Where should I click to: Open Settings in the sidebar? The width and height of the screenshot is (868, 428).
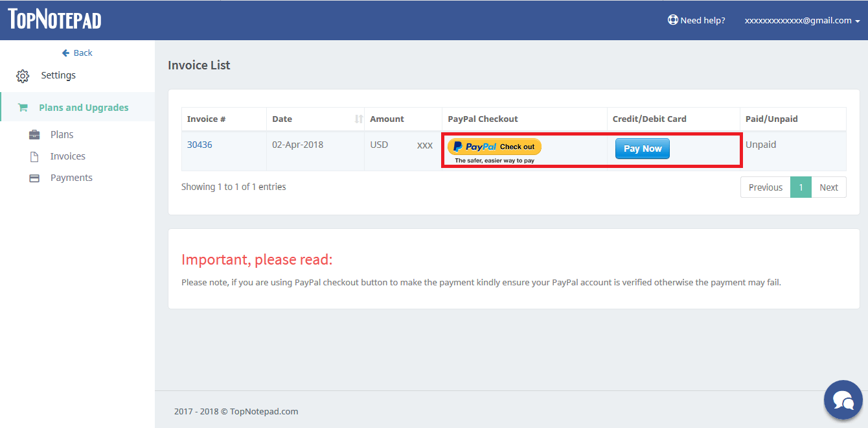point(58,75)
